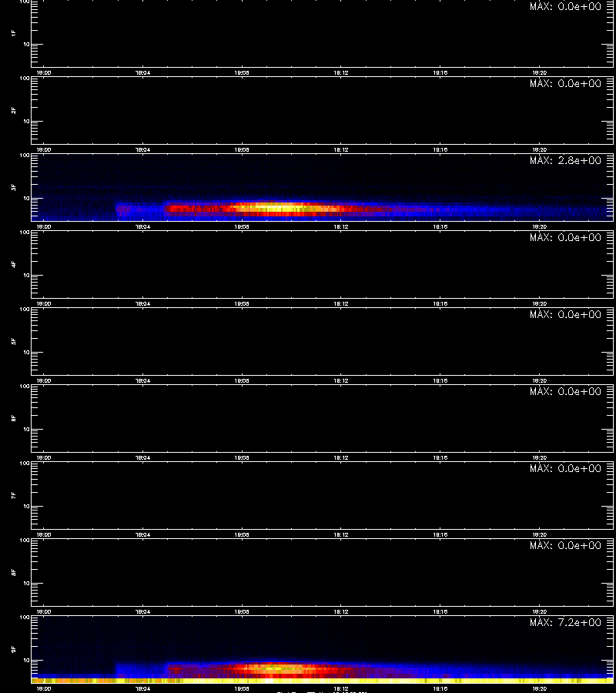Click the 18:16 time label under panel 4F
The image size is (616, 693).
(440, 303)
